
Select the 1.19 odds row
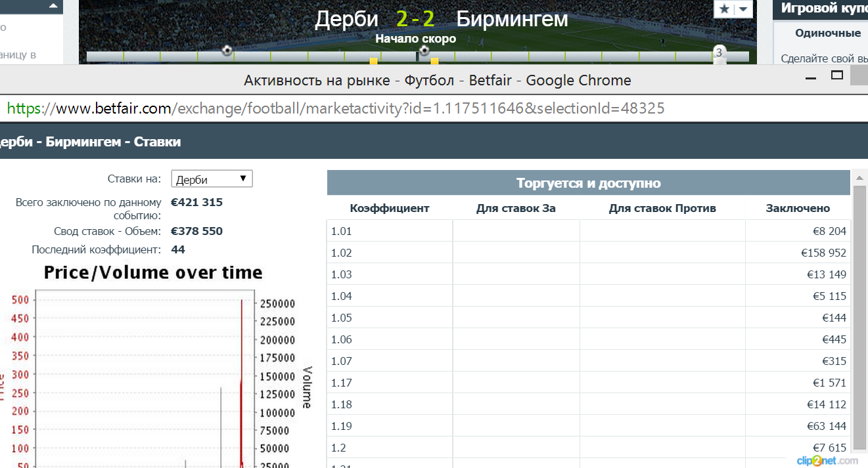589,426
